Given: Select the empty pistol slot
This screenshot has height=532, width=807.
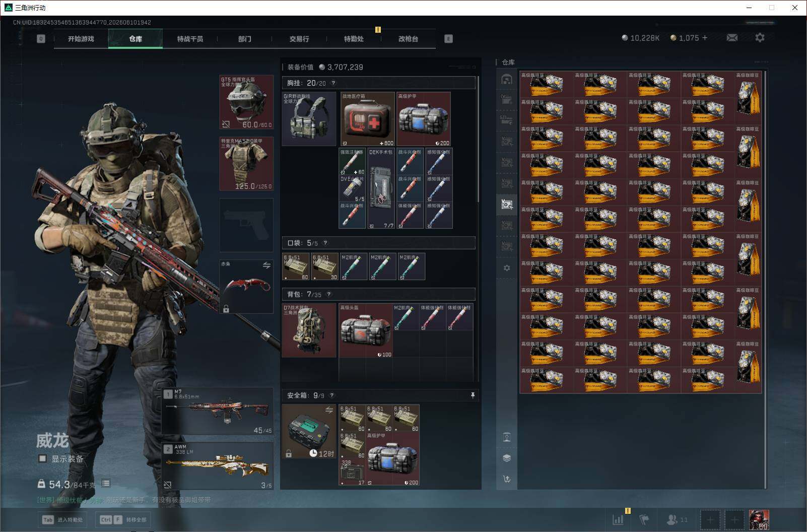Looking at the screenshot, I should pyautogui.click(x=246, y=225).
